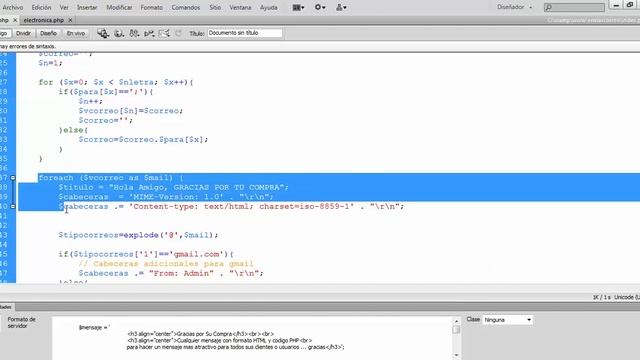Click the application search field
The width and height of the screenshot is (640, 360).
(x=574, y=7)
